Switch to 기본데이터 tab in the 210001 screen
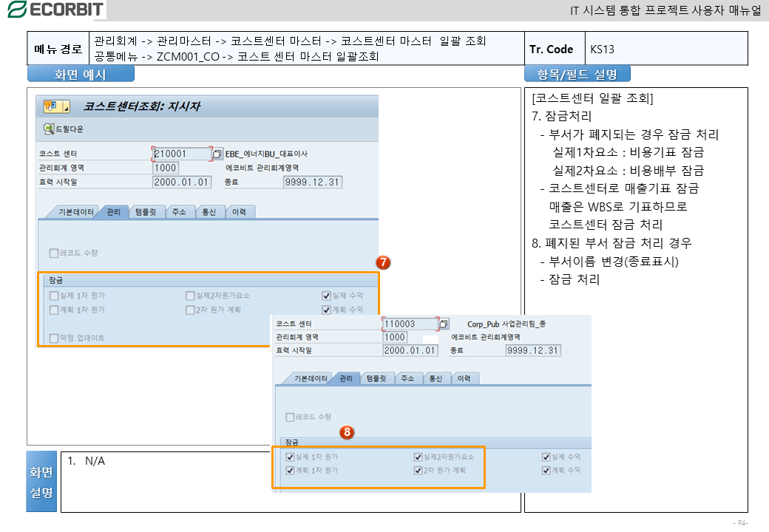 click(x=75, y=212)
